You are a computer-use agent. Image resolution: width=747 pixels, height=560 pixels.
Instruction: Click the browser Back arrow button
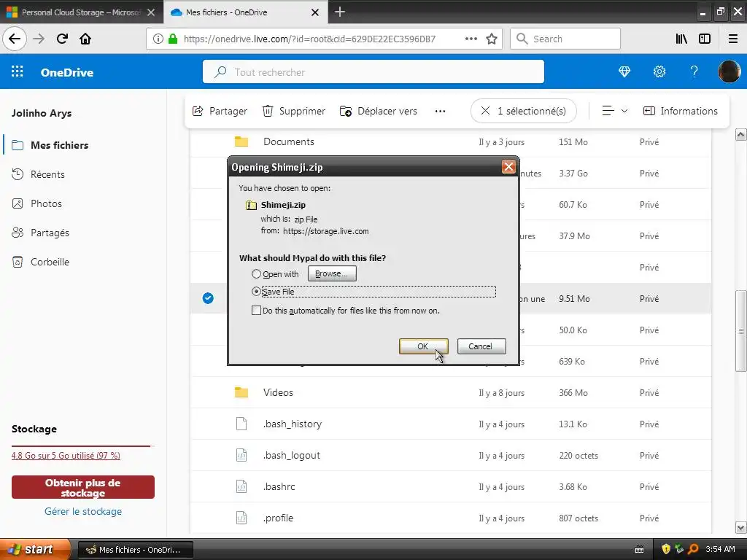[15, 39]
